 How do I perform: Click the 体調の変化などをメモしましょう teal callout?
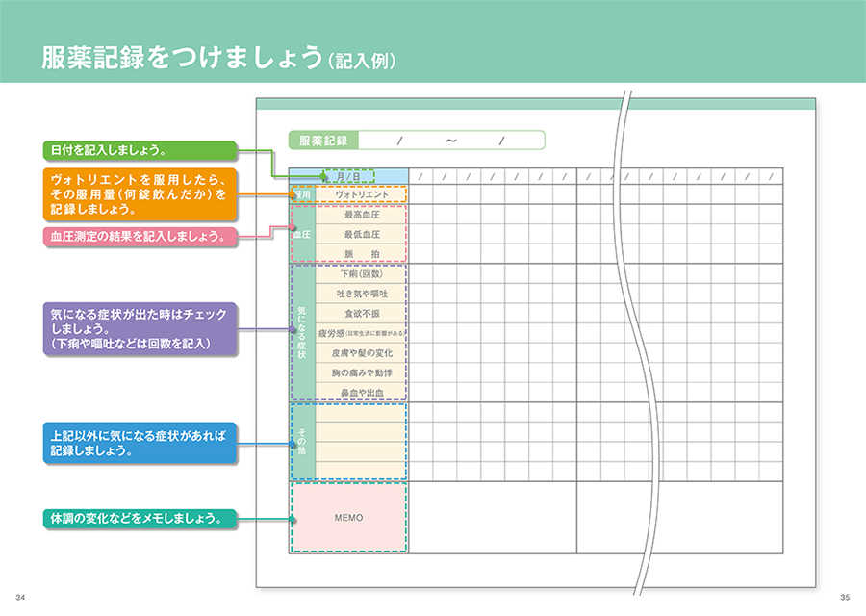click(138, 517)
